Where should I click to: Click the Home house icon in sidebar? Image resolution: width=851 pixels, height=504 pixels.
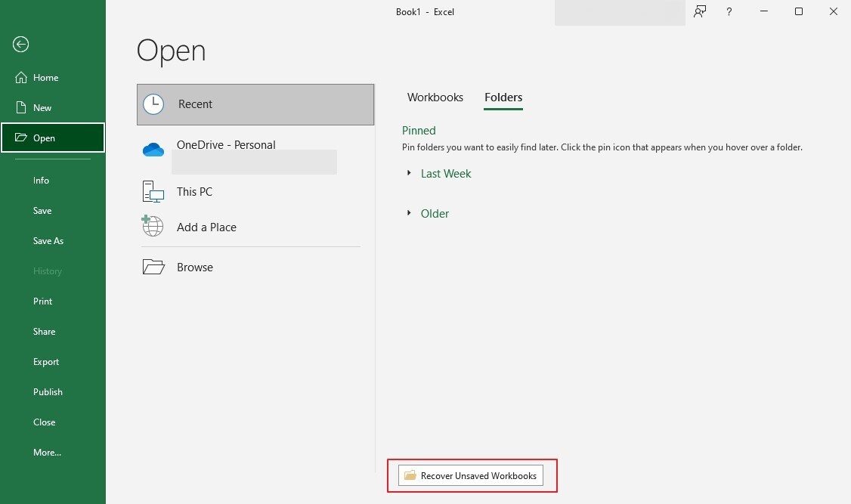pyautogui.click(x=21, y=78)
